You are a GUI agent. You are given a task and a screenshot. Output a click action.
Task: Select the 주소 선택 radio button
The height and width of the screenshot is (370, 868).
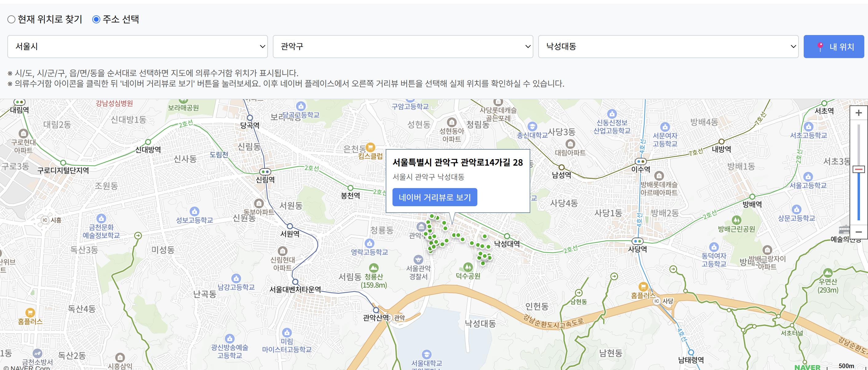(96, 20)
